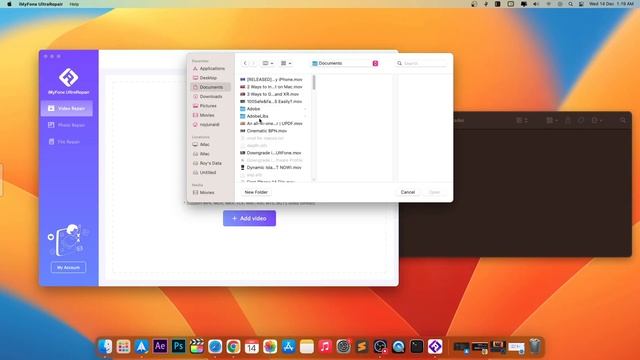
Task: Open the column view mode dropdown
Action: pos(268,63)
